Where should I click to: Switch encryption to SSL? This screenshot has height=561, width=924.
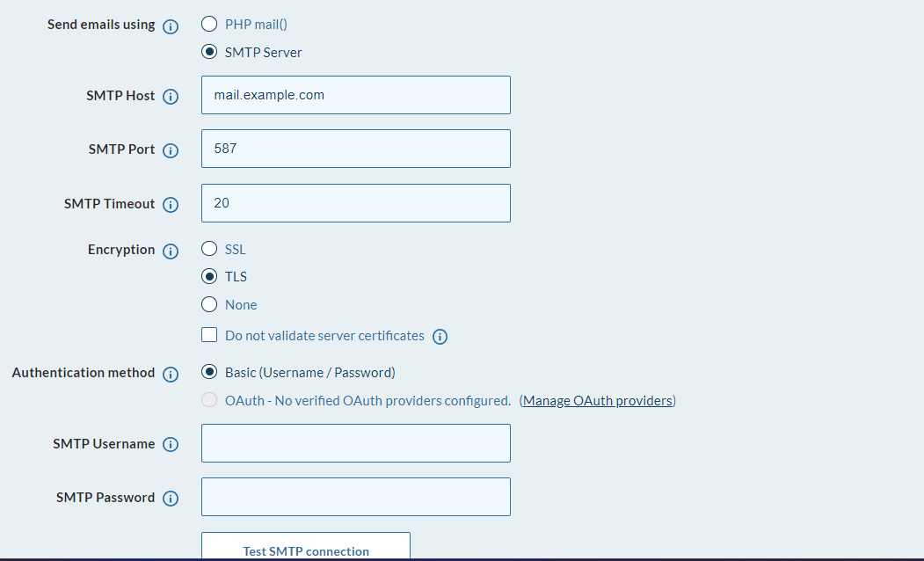pyautogui.click(x=209, y=249)
